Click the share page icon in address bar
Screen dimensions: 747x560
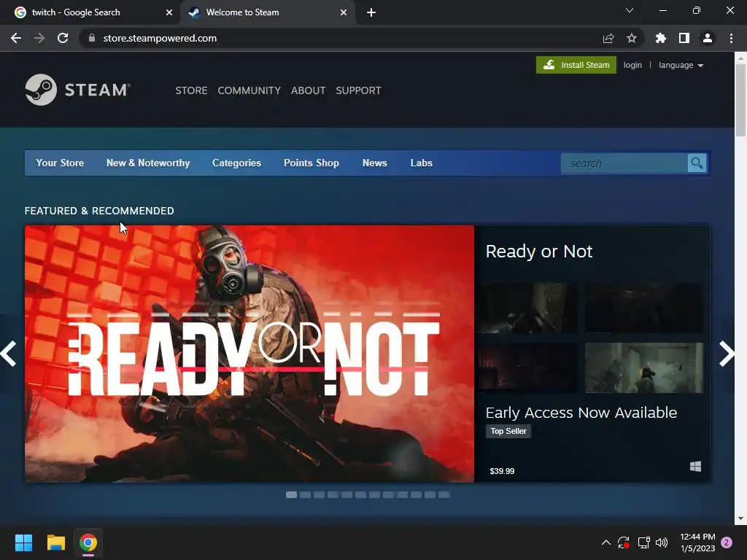(608, 38)
